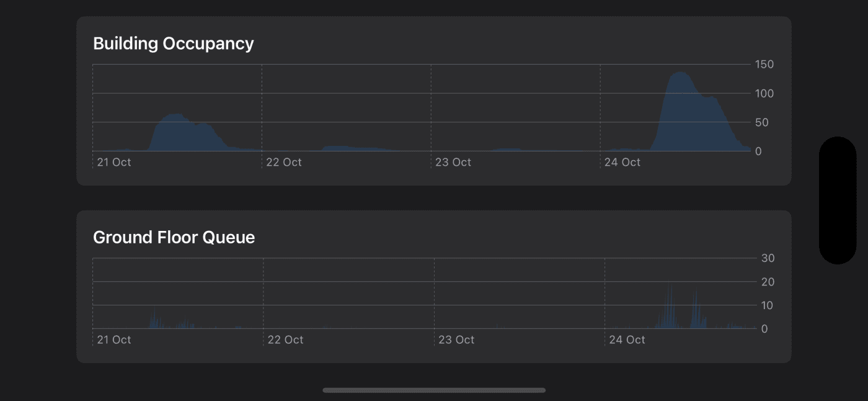Image resolution: width=868 pixels, height=401 pixels.
Task: Select 21 Oct label in Building Occupancy chart
Action: [114, 162]
